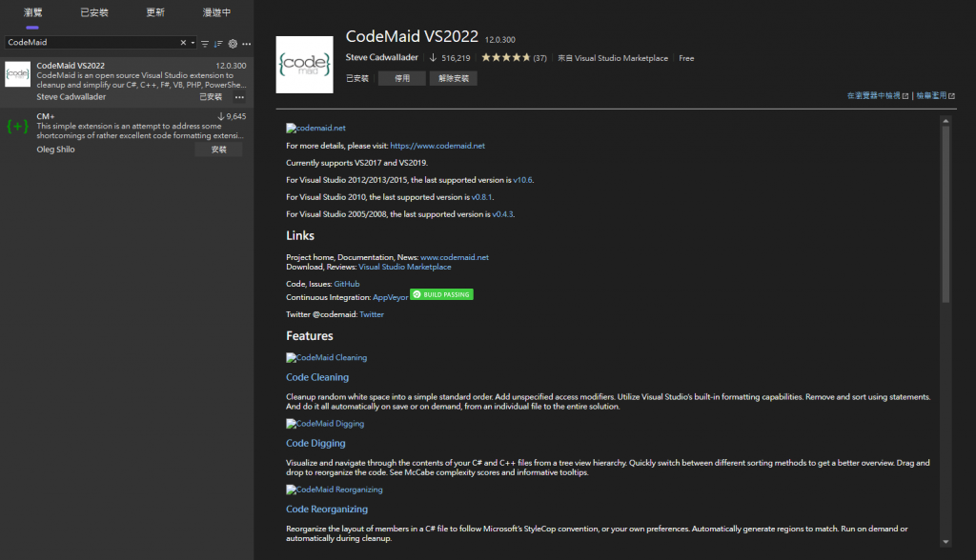Click into the CodeMaid search input field

tap(91, 42)
